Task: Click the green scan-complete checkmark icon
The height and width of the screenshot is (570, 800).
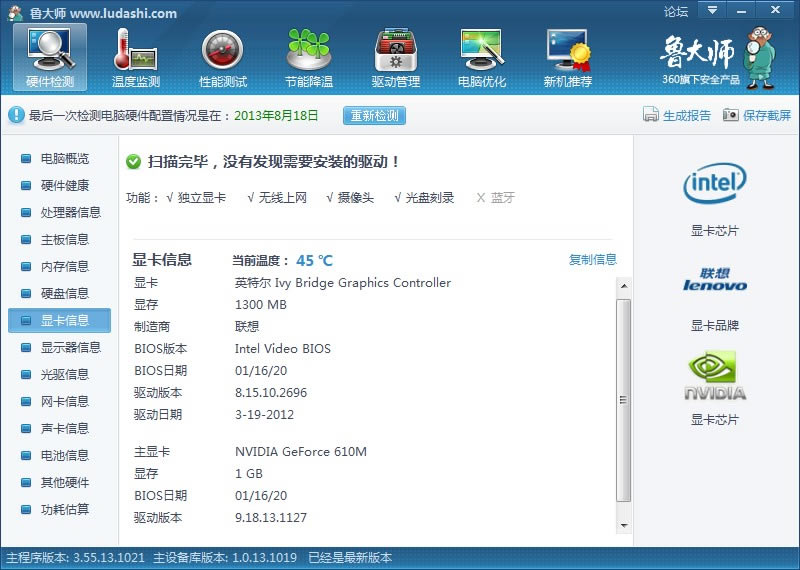Action: coord(133,162)
